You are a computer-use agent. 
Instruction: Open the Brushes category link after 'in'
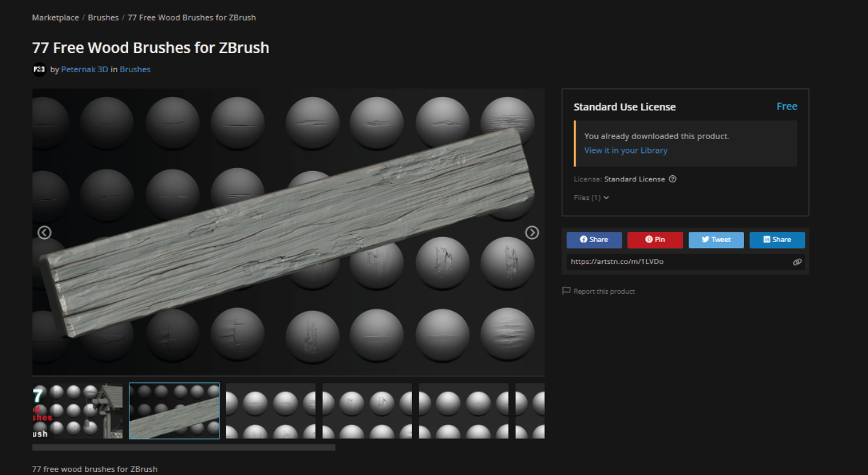[x=135, y=69]
